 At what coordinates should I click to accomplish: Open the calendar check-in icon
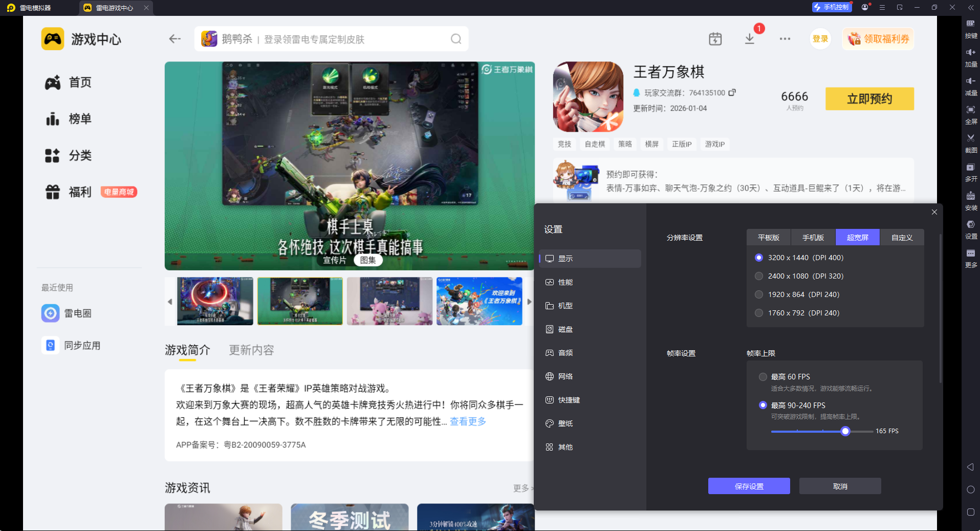[x=715, y=39]
